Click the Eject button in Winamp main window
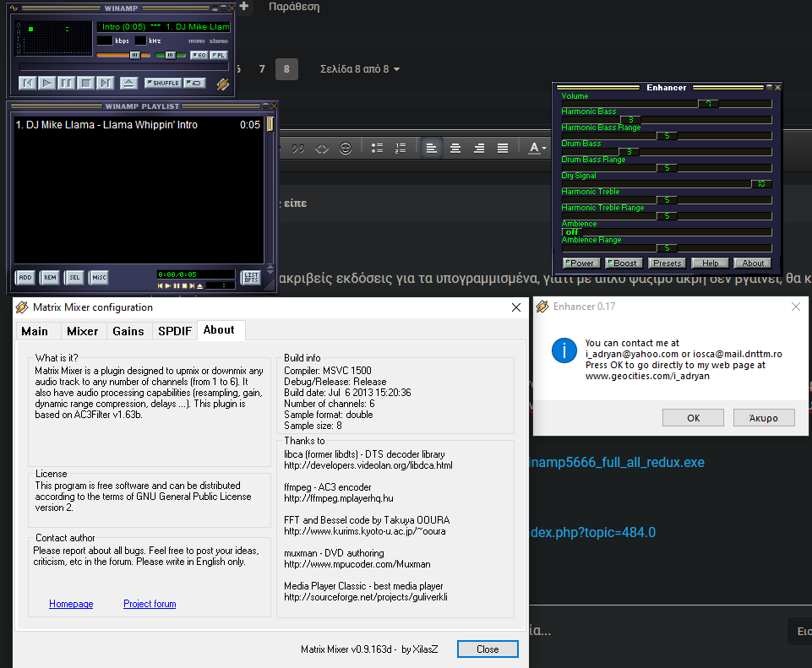This screenshot has height=668, width=812. [128, 83]
